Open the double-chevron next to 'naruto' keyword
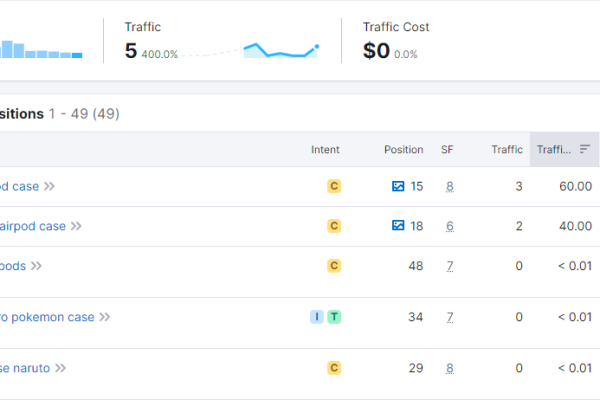This screenshot has height=400, width=600. [x=60, y=368]
